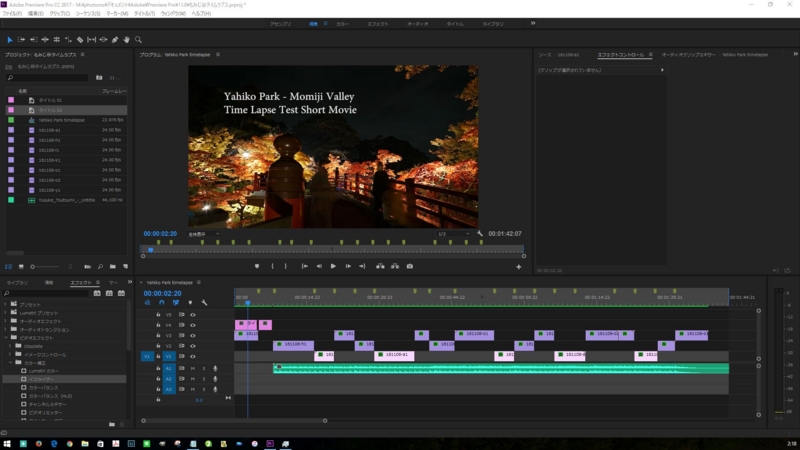Screen dimensions: 800x450
Task: Open the Program monitor zoom level dropdown
Action: tap(204, 234)
